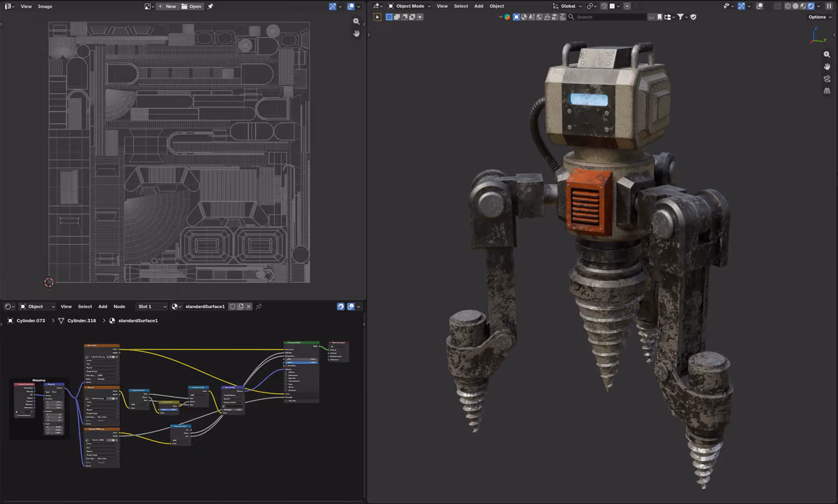Open View menu in image editor
The height and width of the screenshot is (504, 838).
tap(26, 6)
